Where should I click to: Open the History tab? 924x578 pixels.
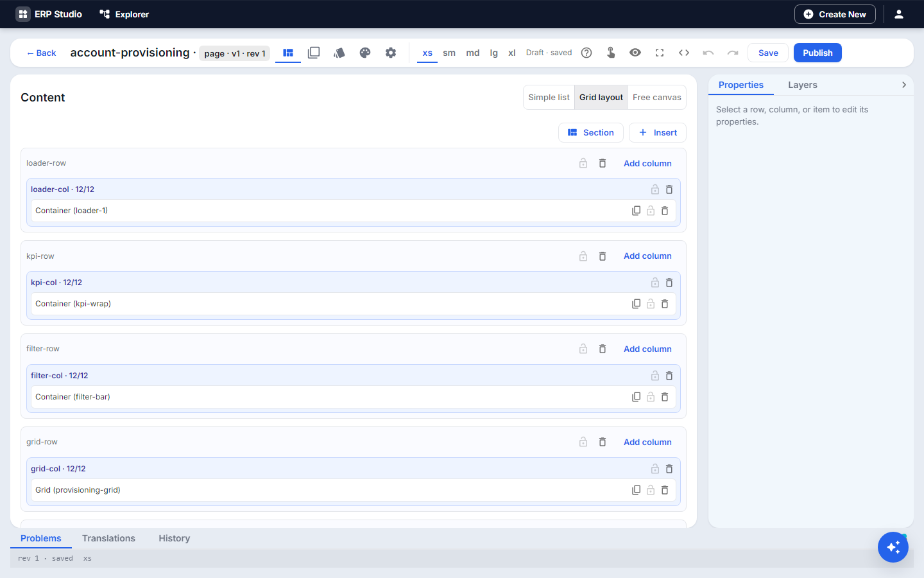pos(175,538)
